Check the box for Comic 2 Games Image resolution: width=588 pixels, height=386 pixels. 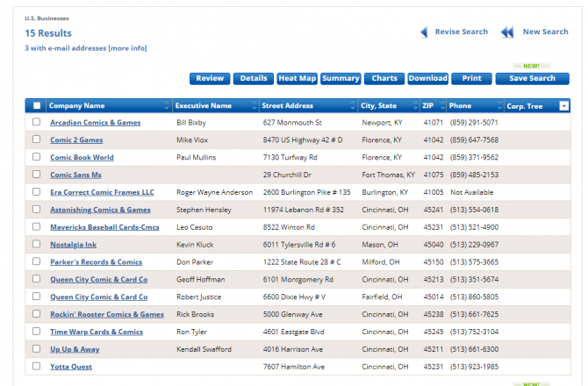[36, 139]
